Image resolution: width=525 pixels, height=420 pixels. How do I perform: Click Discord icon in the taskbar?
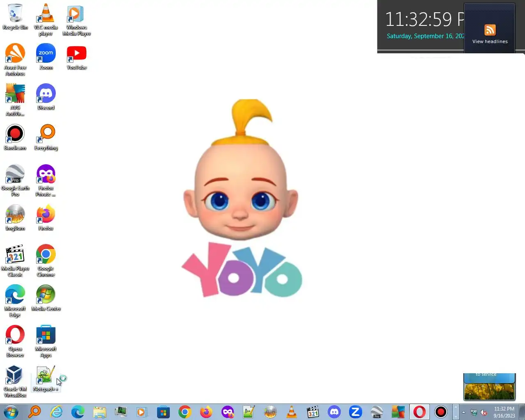point(334,412)
